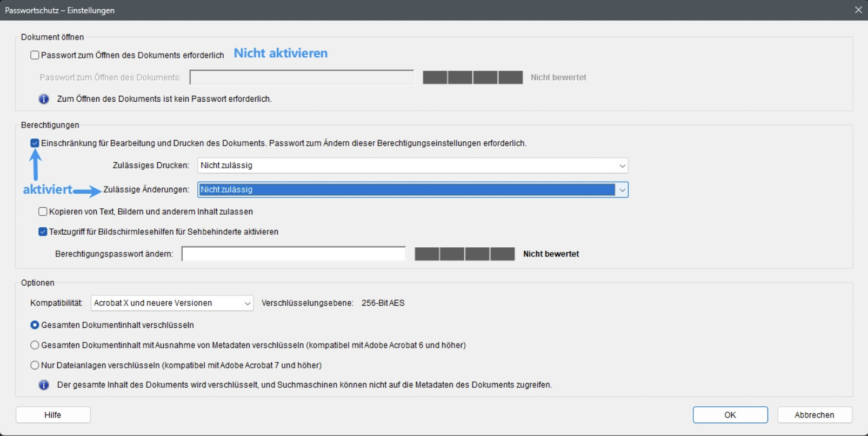
Task: Uncheck 'Einschränkung für Bearbeitung und Drucken'
Action: coord(35,143)
